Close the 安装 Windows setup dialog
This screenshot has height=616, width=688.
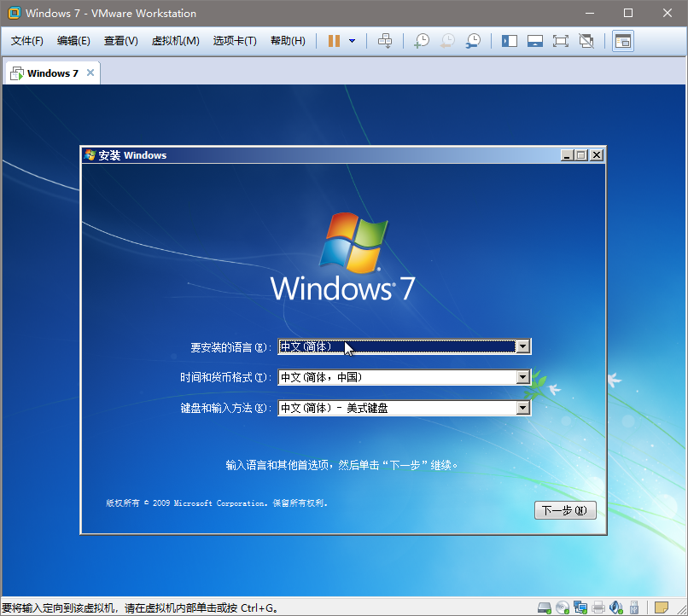click(597, 155)
